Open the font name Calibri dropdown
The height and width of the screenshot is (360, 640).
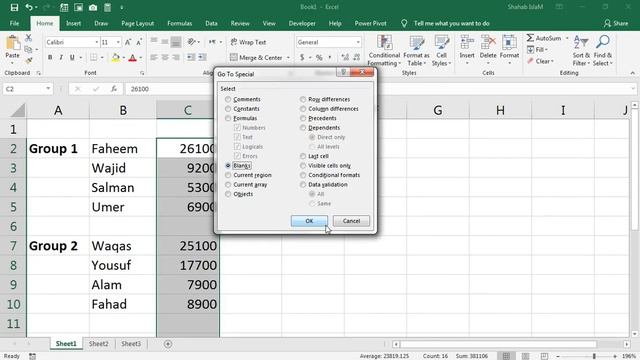click(x=97, y=42)
